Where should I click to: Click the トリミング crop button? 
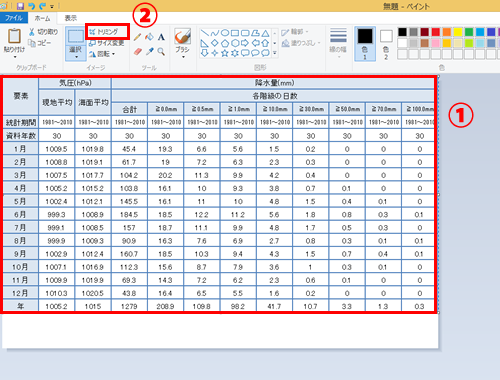pos(104,32)
